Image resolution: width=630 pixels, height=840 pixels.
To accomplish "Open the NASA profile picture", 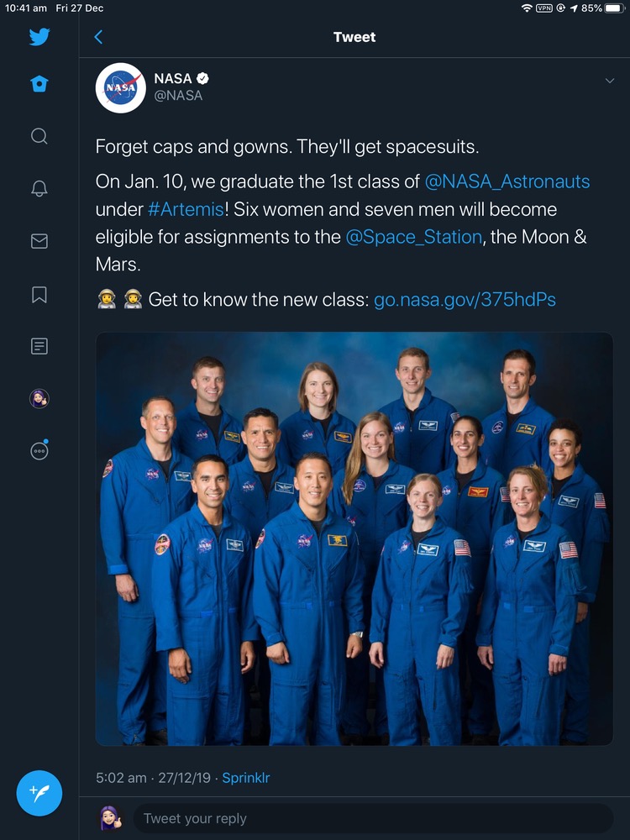I will 121,87.
